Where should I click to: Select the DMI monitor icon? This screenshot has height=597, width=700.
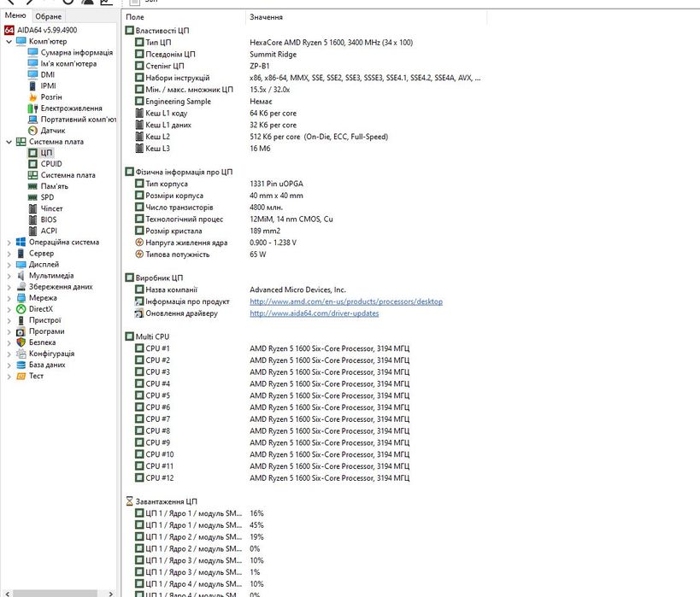click(32, 74)
